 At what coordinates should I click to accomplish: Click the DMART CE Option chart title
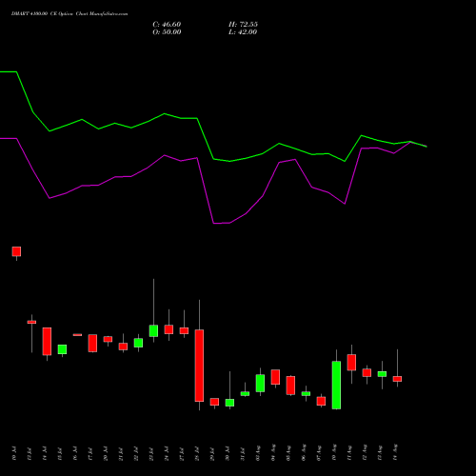[x=69, y=14]
